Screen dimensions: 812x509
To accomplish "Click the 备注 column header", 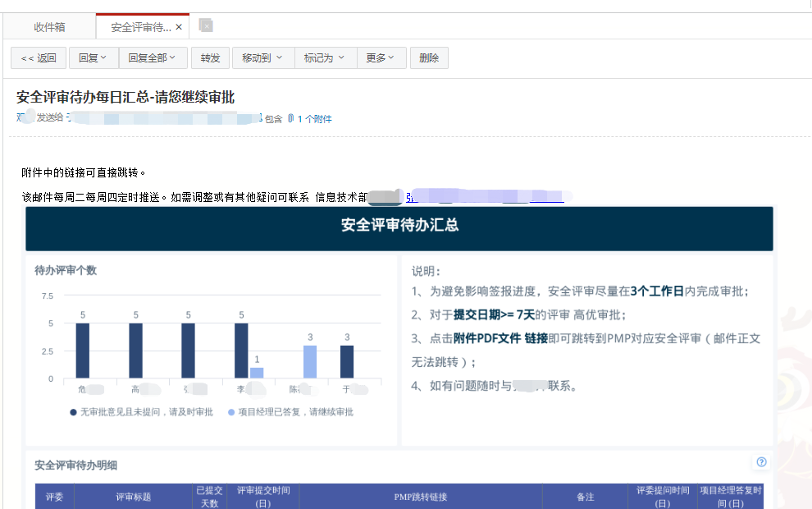I will 585,497.
